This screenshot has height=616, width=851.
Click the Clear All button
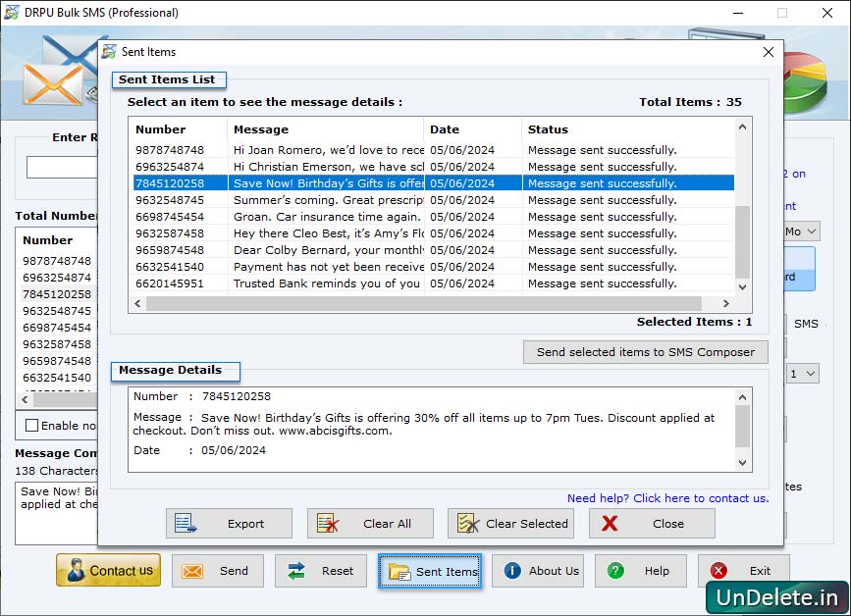click(370, 523)
